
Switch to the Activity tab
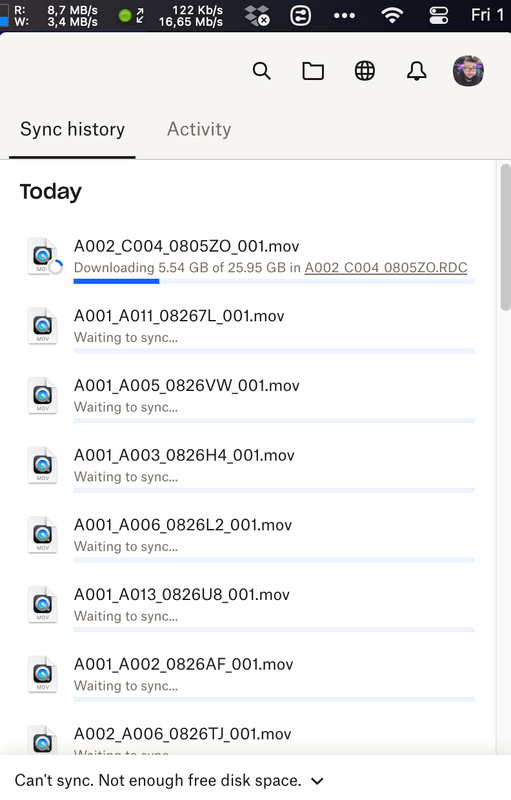199,130
